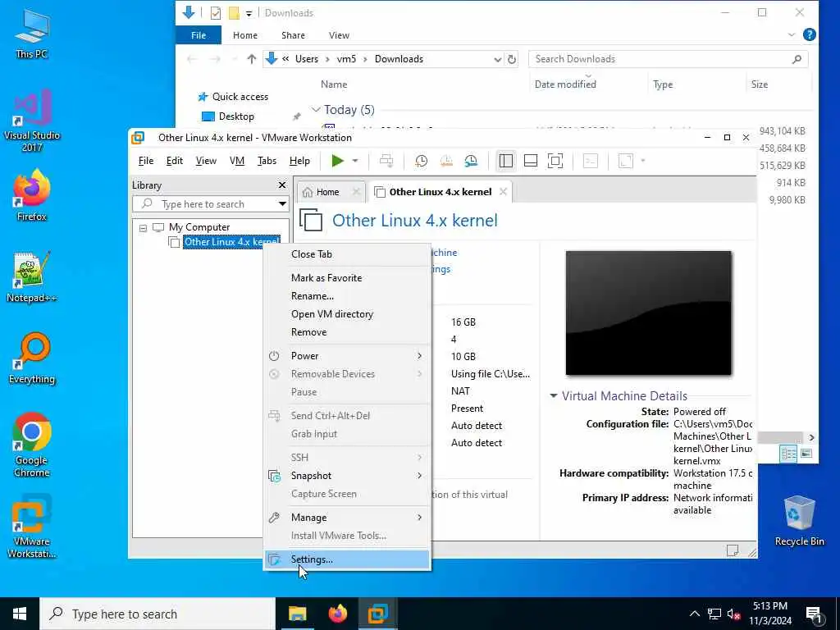The image size is (840, 630).
Task: Click the console view toolbar icon
Action: (x=591, y=161)
